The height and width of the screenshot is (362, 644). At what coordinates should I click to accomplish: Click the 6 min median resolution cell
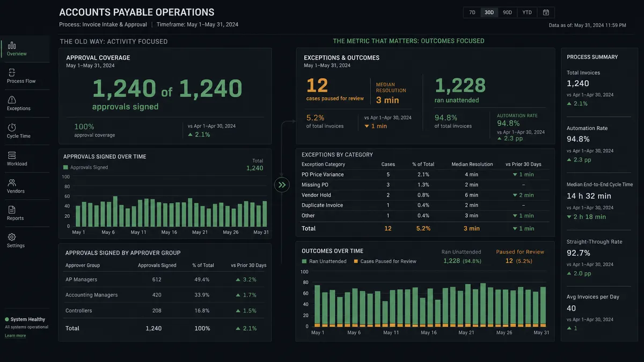(472, 195)
